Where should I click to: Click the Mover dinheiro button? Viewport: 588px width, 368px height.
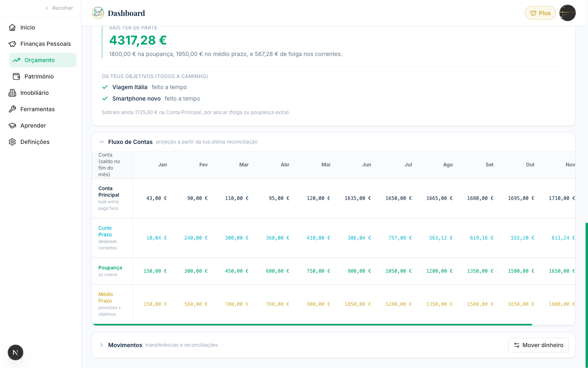coord(538,345)
